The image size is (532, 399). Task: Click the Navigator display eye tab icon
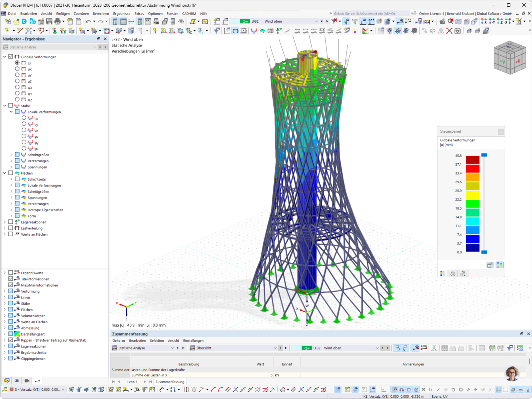17,381
